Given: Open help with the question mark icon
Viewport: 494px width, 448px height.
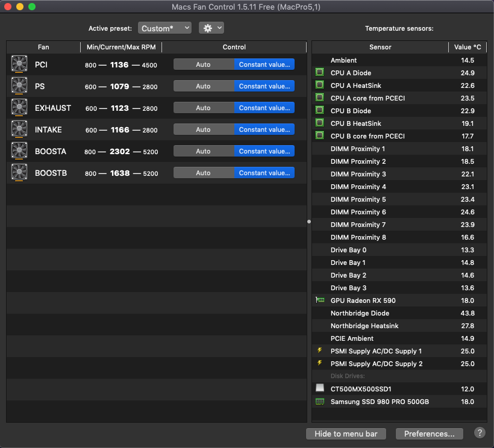Looking at the screenshot, I should pyautogui.click(x=480, y=433).
